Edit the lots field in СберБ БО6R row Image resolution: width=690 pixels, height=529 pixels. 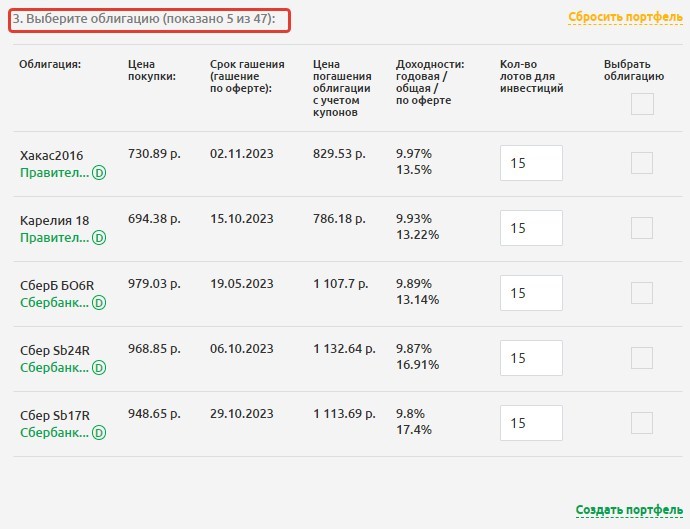(531, 293)
